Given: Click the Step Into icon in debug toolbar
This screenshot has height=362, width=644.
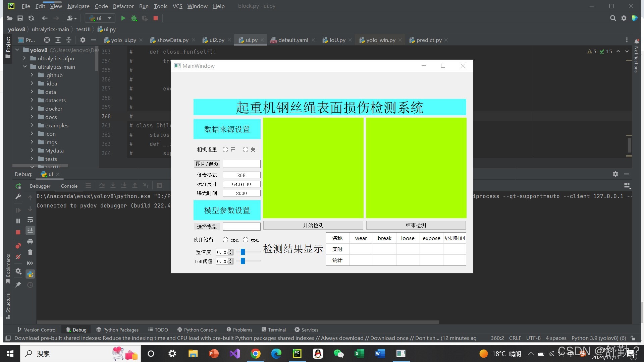Looking at the screenshot, I should click(x=113, y=185).
